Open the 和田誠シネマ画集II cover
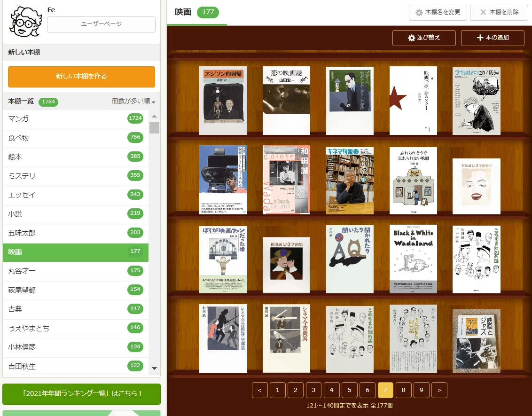 coord(477,186)
